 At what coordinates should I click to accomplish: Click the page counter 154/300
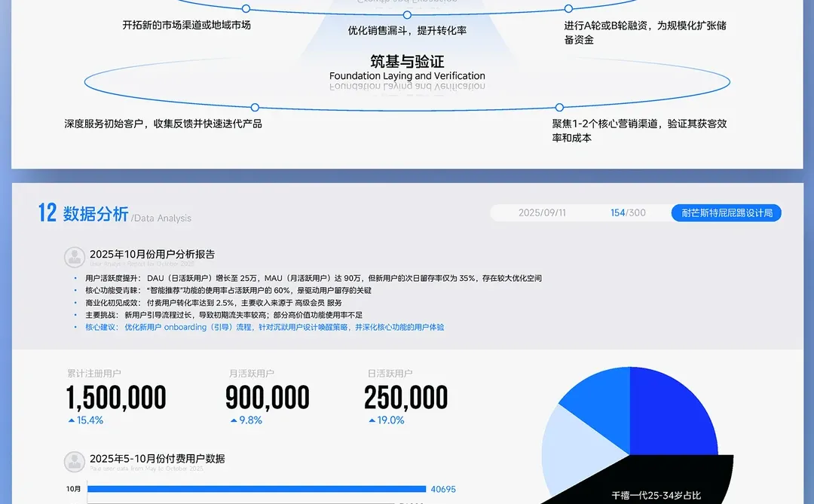click(628, 212)
